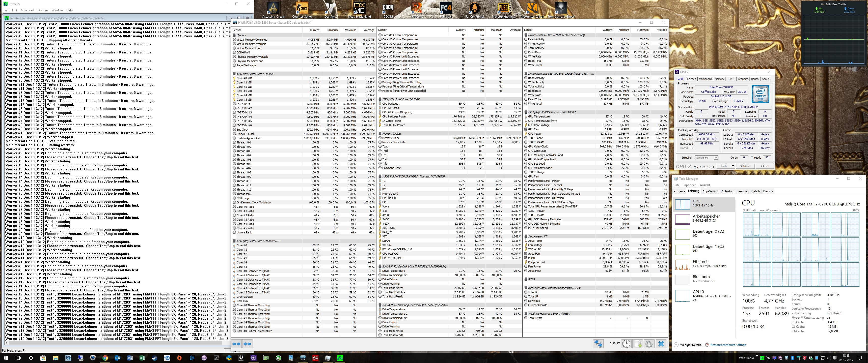
Task: Open the Socket #1 selection dropdown in CPU-Z
Action: [x=716, y=158]
